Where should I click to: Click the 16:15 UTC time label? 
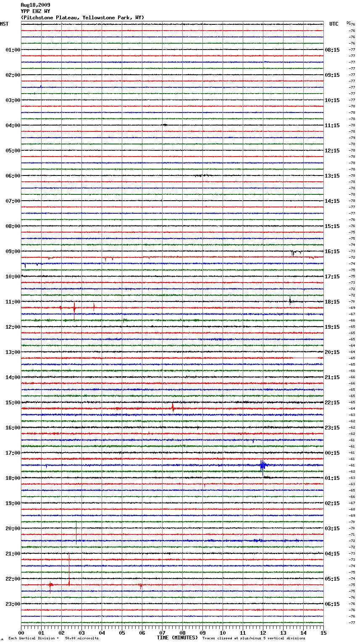[332, 251]
